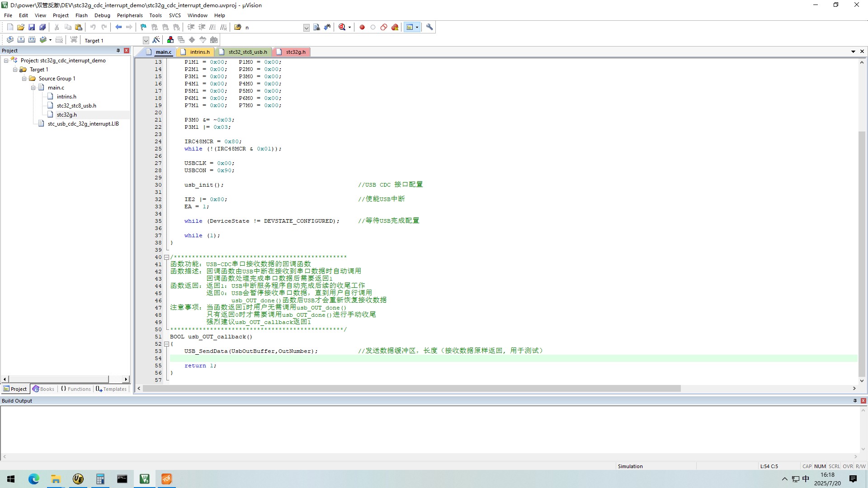Indent selected lines

click(x=191, y=27)
